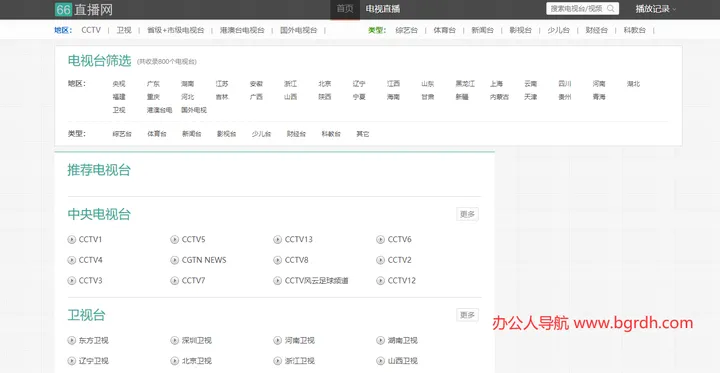Select CCTV in the top region bar
This screenshot has width=720, height=373.
[91, 30]
